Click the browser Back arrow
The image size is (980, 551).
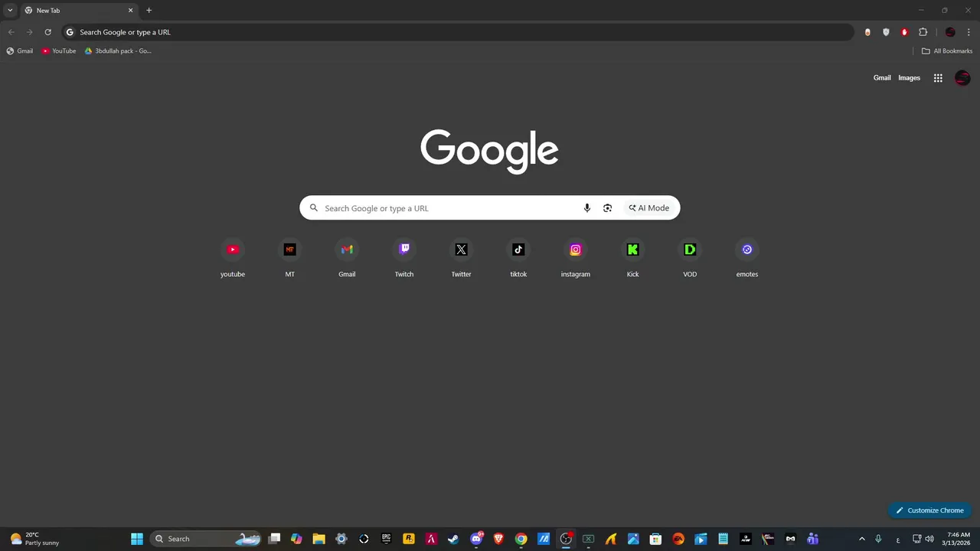tap(11, 32)
